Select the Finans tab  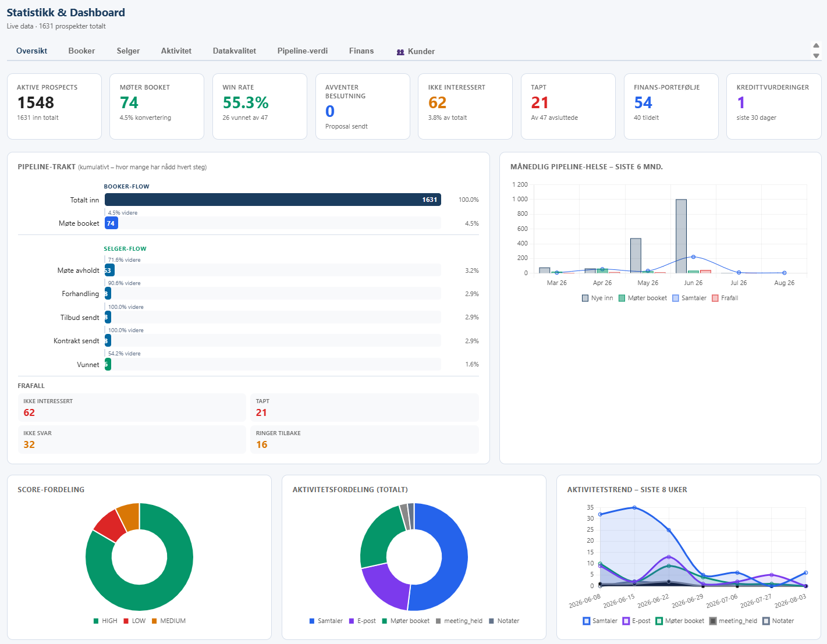click(x=361, y=51)
